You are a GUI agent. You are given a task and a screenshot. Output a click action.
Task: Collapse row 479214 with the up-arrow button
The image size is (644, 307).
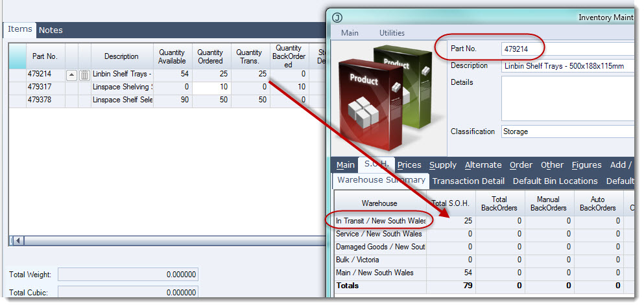(71, 75)
